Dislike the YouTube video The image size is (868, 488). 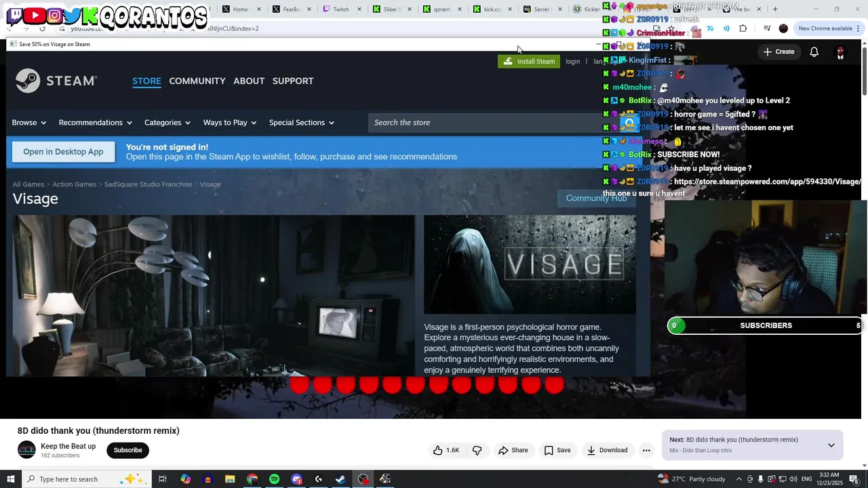coord(477,450)
